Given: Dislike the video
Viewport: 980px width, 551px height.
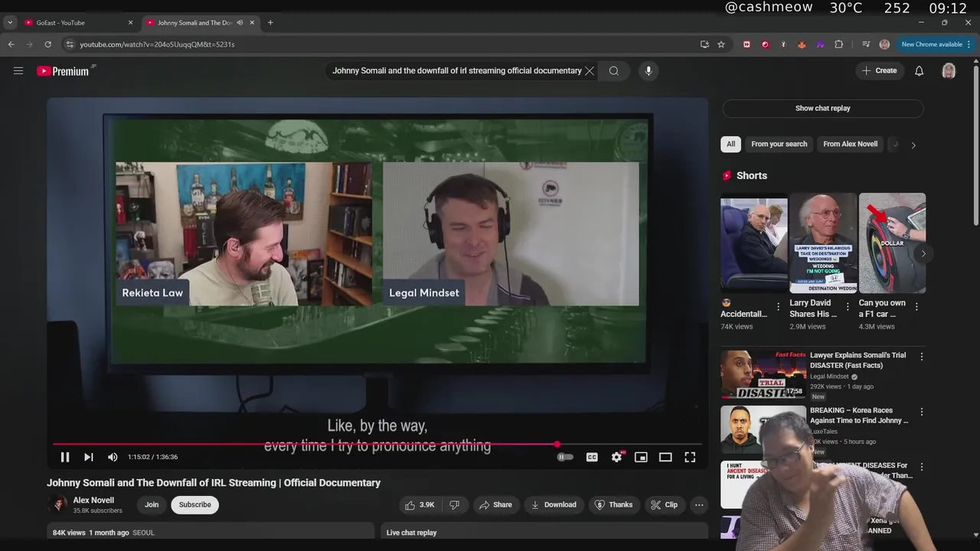Looking at the screenshot, I should pos(455,505).
